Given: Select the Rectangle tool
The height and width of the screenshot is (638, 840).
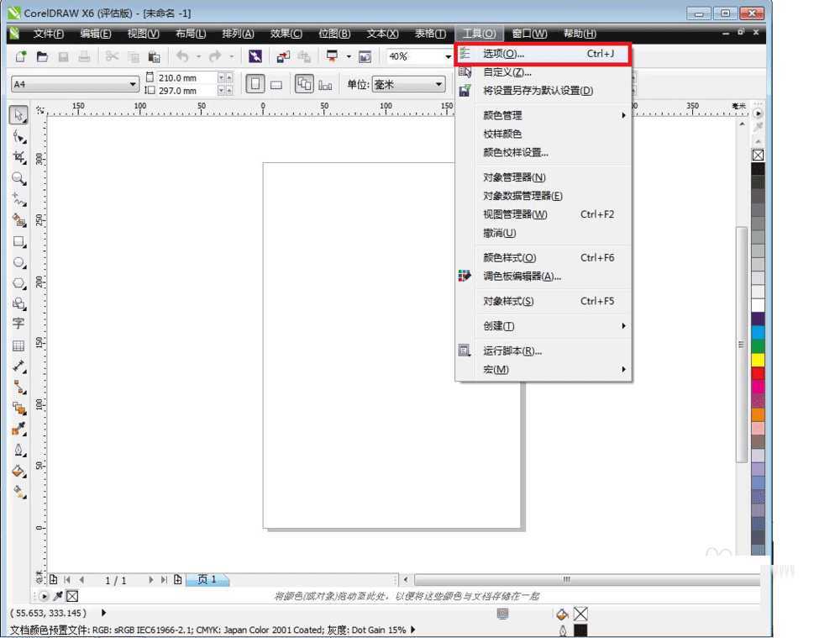Looking at the screenshot, I should point(18,242).
